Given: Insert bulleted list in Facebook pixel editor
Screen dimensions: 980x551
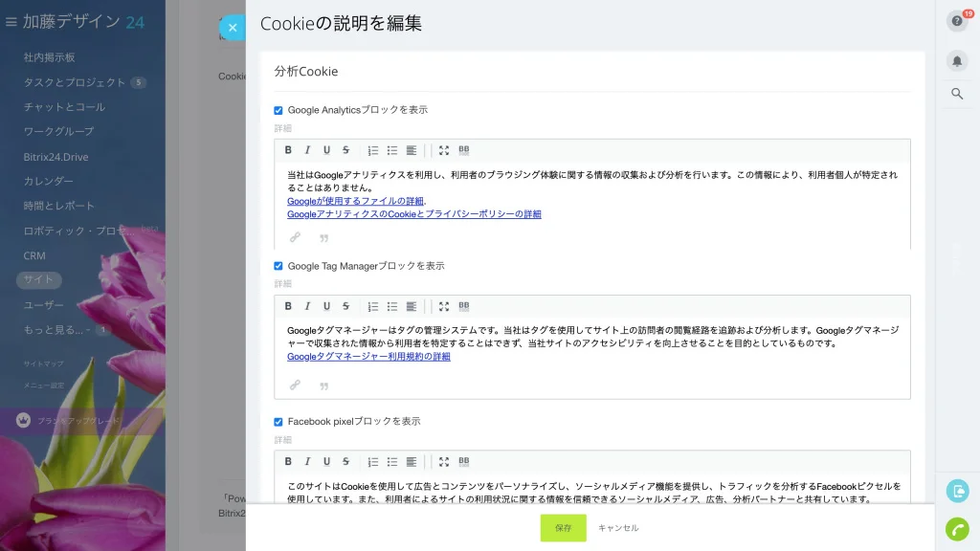Looking at the screenshot, I should (x=391, y=462).
